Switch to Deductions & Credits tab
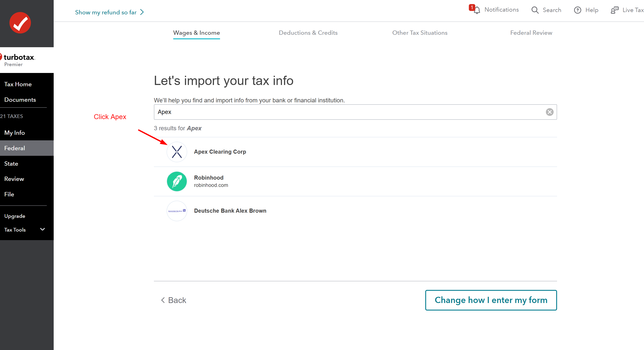 coord(308,33)
